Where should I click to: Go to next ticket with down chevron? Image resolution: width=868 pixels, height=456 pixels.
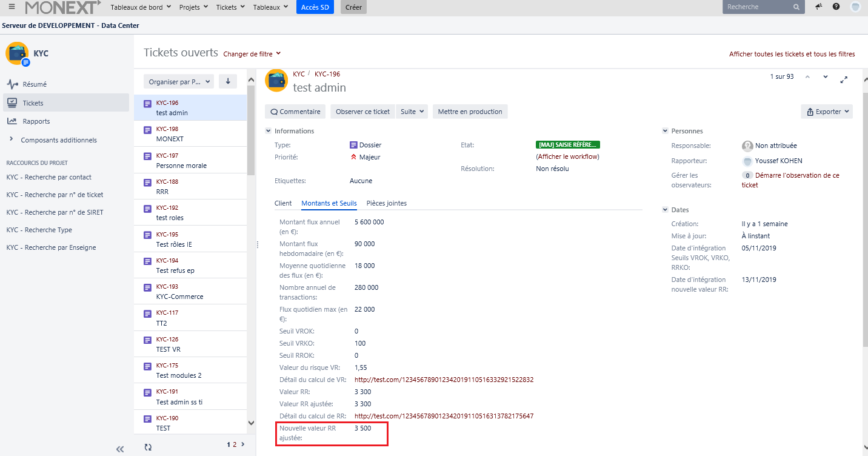[825, 77]
